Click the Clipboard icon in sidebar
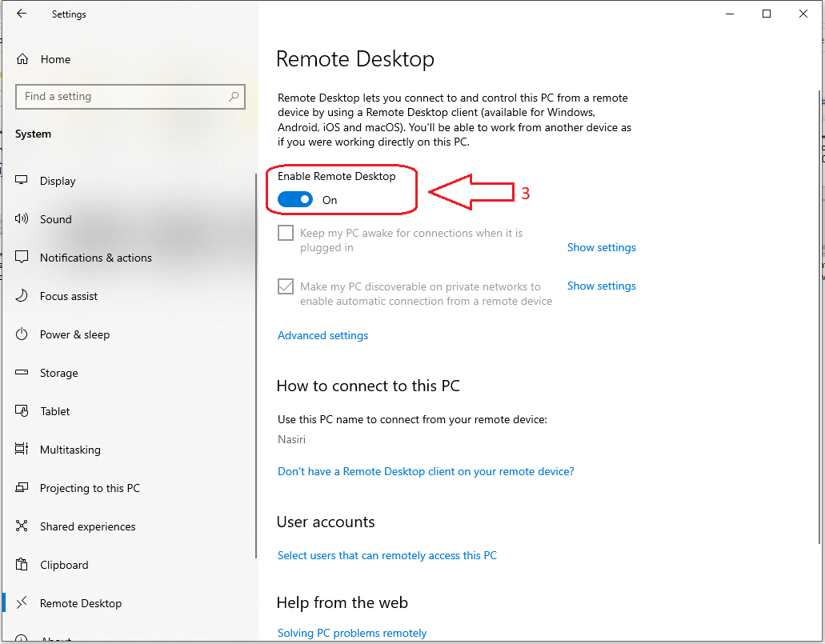 click(x=22, y=565)
